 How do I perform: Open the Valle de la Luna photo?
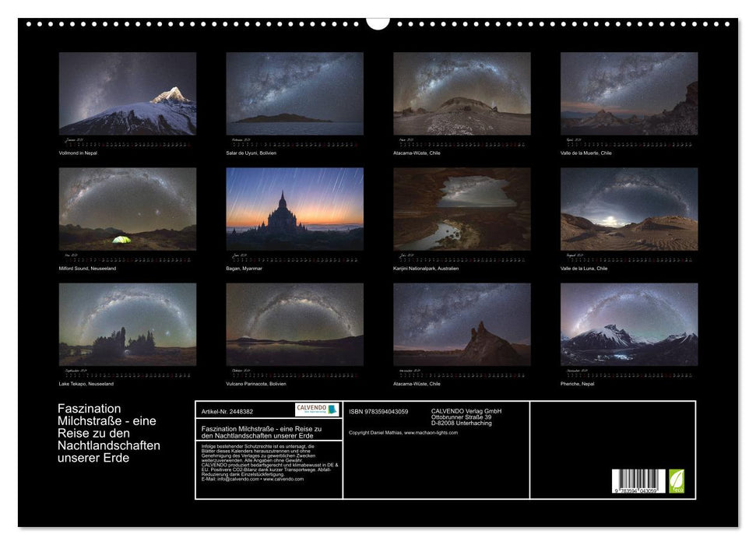pos(629,209)
